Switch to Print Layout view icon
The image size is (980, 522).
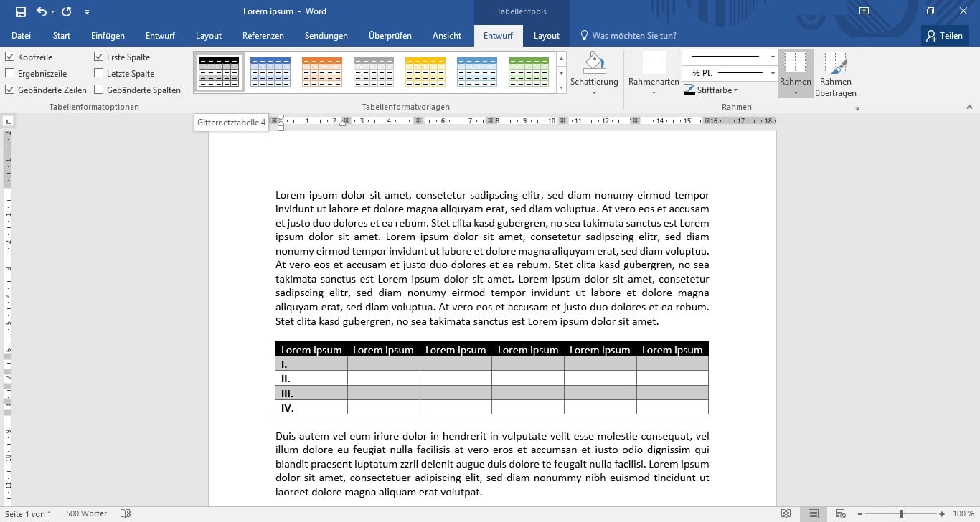pos(813,513)
